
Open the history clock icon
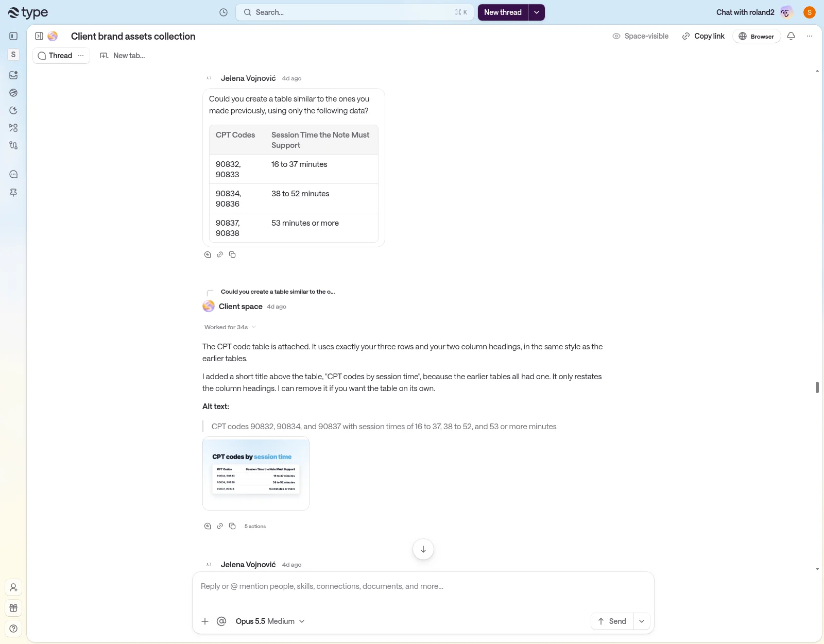click(224, 12)
